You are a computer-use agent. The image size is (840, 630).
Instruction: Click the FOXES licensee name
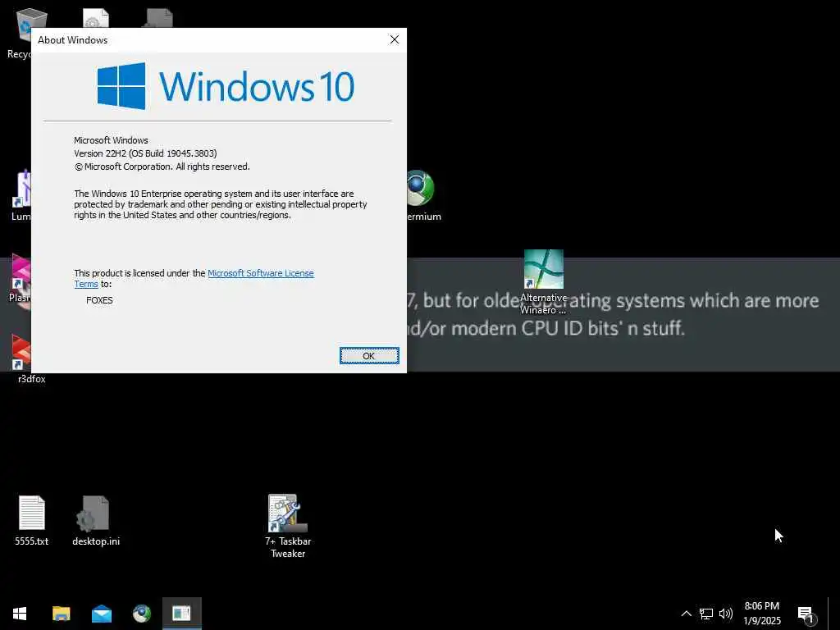click(99, 300)
